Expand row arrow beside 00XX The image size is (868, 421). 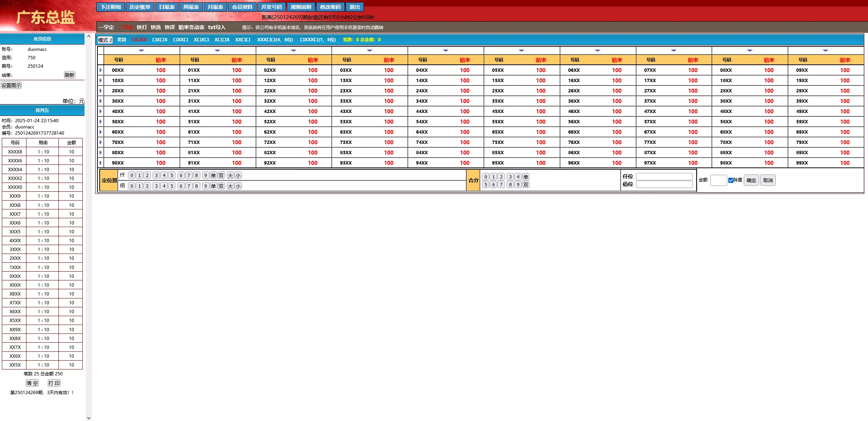click(x=100, y=70)
